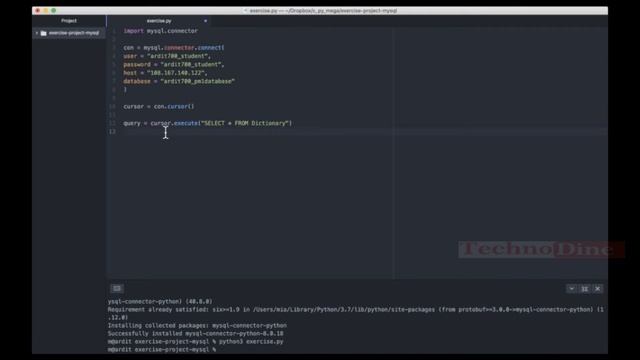640x360 pixels.
Task: Click the red window close button
Action: [38, 11]
